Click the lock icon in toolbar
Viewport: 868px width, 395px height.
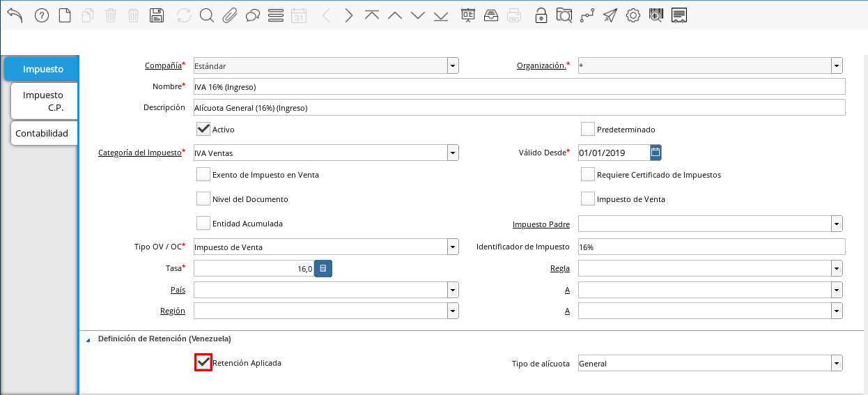pos(541,15)
